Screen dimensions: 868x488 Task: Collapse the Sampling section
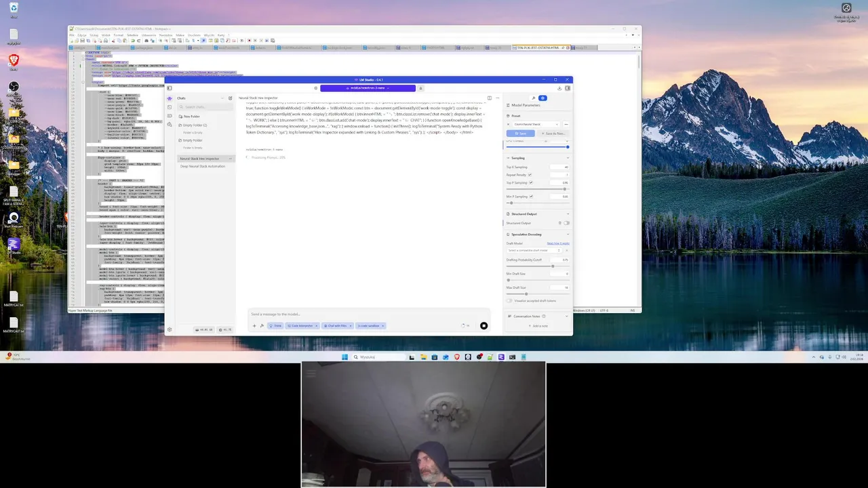click(568, 158)
